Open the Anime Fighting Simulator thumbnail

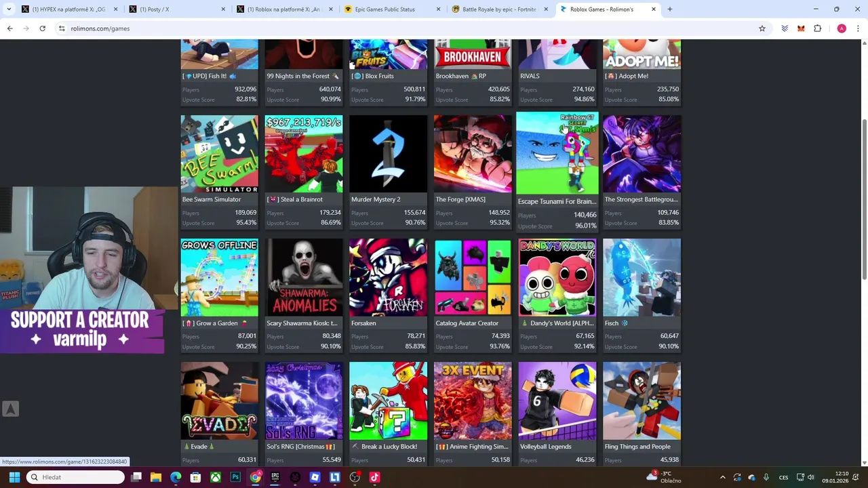point(473,401)
